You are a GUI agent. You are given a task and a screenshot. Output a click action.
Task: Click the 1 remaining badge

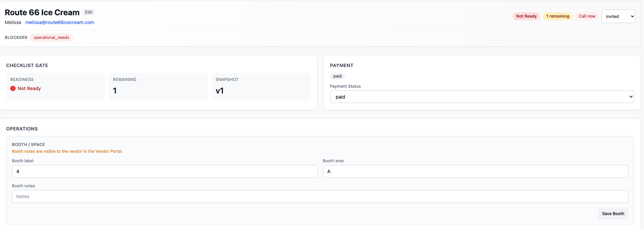click(x=557, y=16)
